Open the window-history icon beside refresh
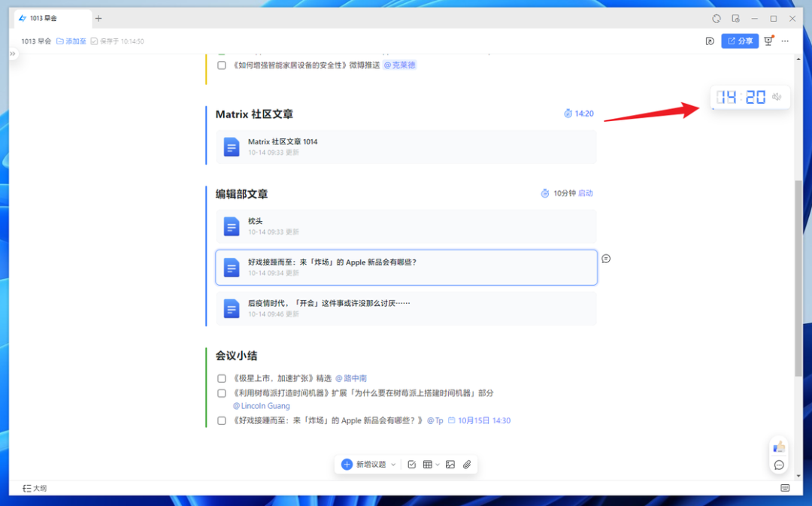812x506 pixels. point(735,19)
